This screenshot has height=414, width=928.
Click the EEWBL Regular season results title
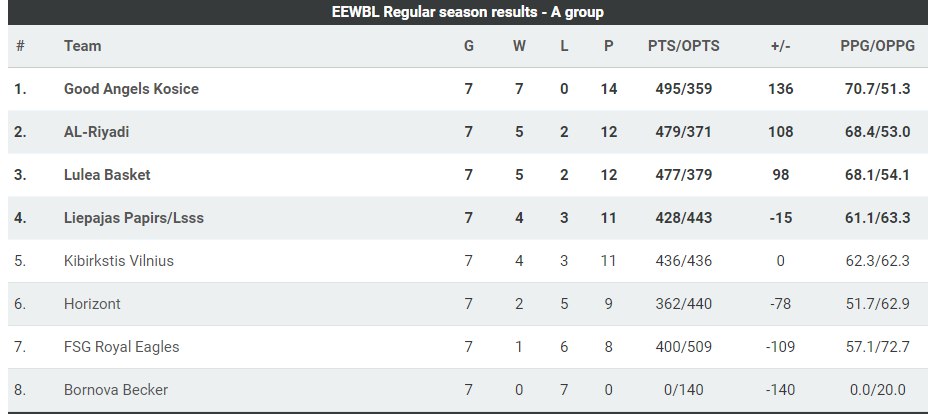coord(468,12)
